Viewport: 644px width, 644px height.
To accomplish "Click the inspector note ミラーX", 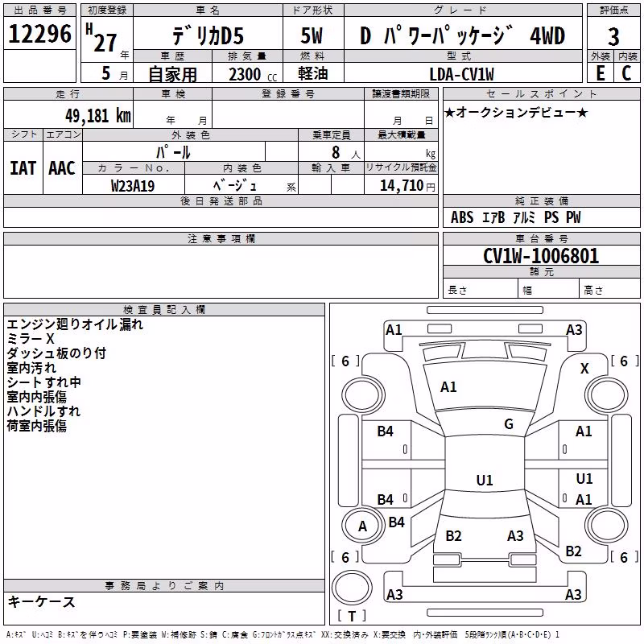I will coord(31,339).
